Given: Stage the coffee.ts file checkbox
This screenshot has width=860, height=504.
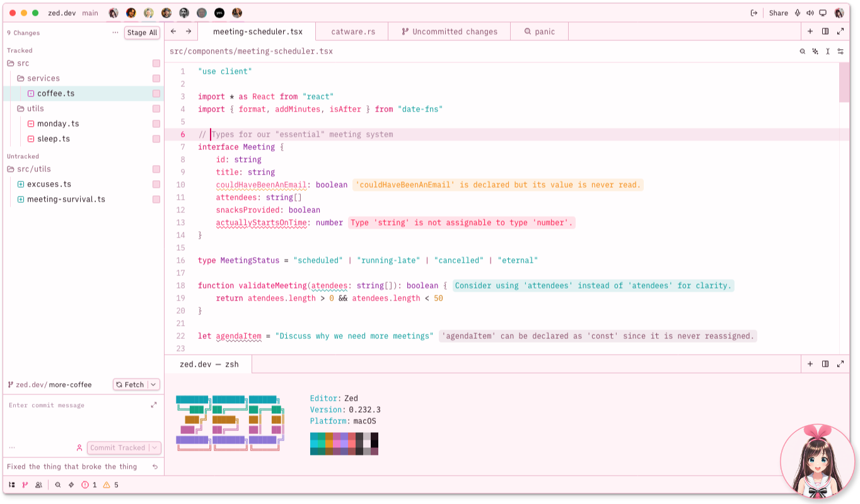Looking at the screenshot, I should 156,93.
